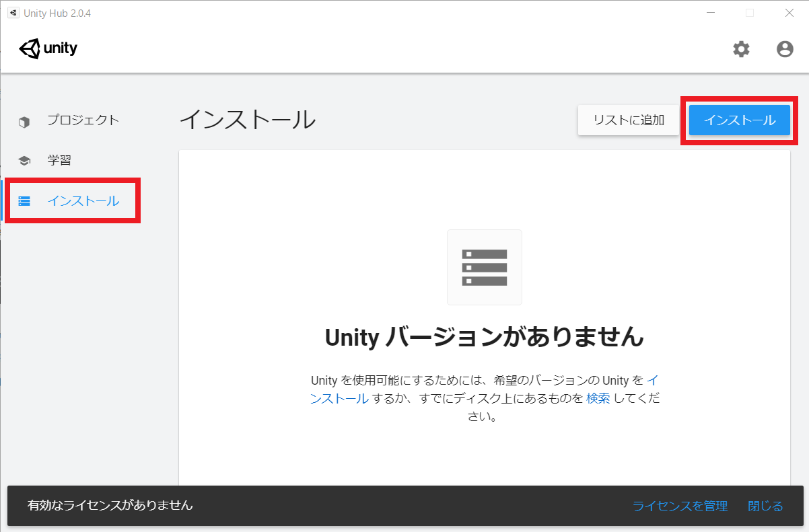
Task: Click the リストに追加 button
Action: (628, 120)
